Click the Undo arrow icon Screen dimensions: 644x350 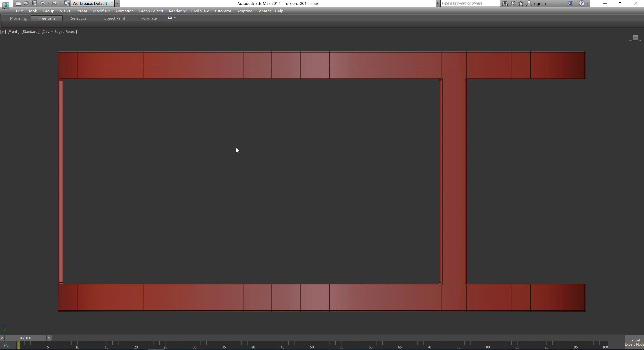(x=43, y=3)
